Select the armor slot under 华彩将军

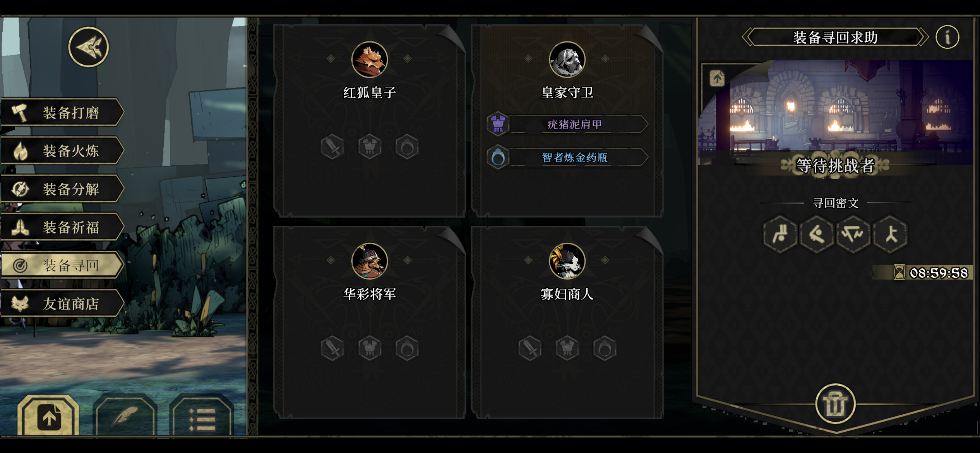pyautogui.click(x=370, y=348)
